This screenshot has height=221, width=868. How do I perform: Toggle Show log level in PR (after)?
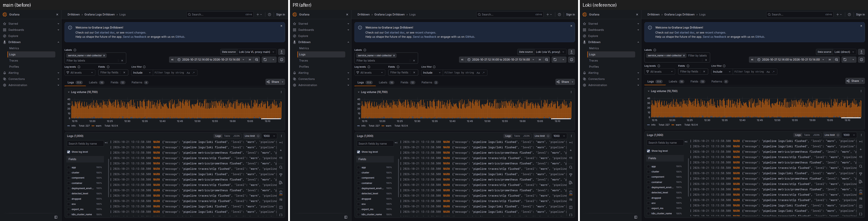click(358, 152)
